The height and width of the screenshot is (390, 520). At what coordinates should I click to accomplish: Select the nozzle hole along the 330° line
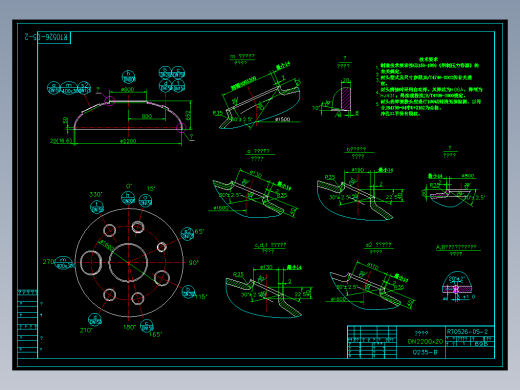109,230
